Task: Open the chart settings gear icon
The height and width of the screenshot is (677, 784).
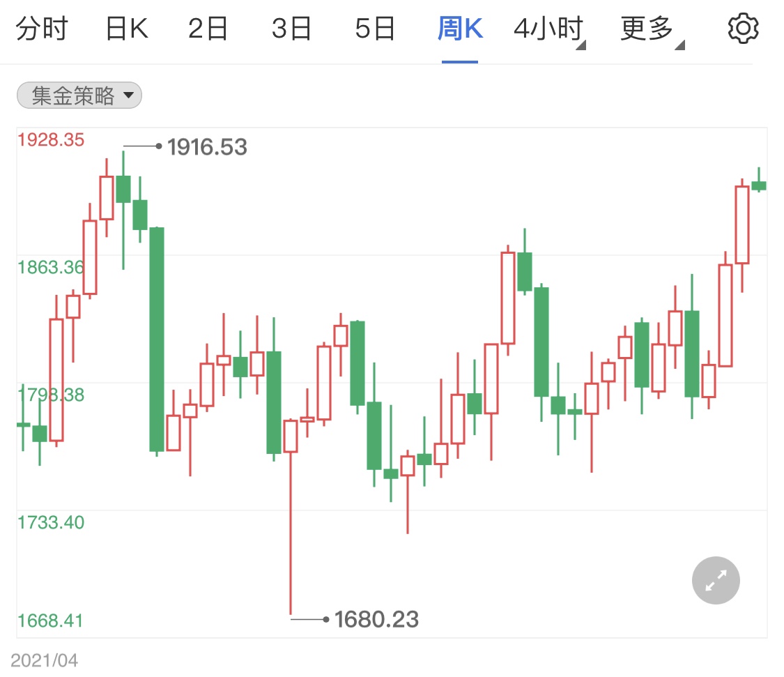Action: [x=743, y=29]
